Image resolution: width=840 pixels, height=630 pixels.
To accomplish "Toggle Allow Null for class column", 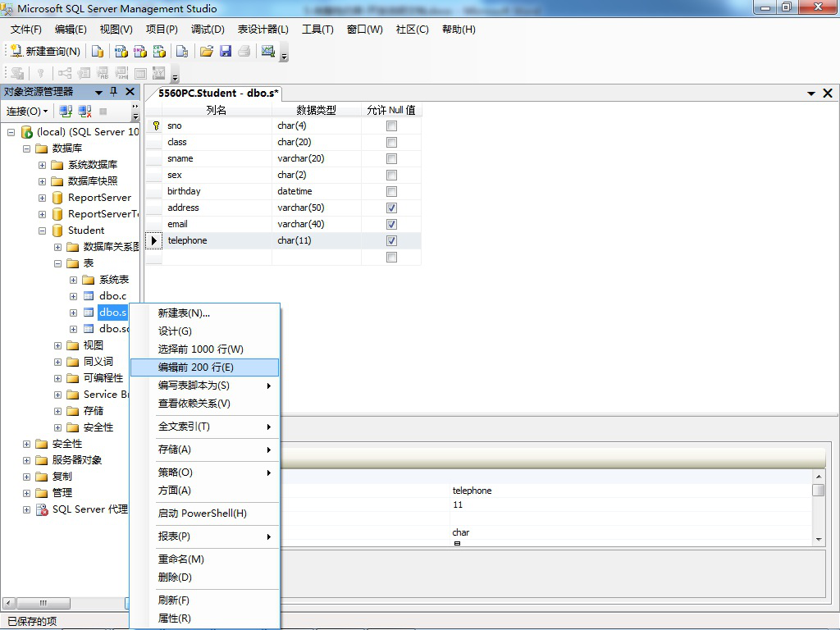I will pyautogui.click(x=391, y=142).
